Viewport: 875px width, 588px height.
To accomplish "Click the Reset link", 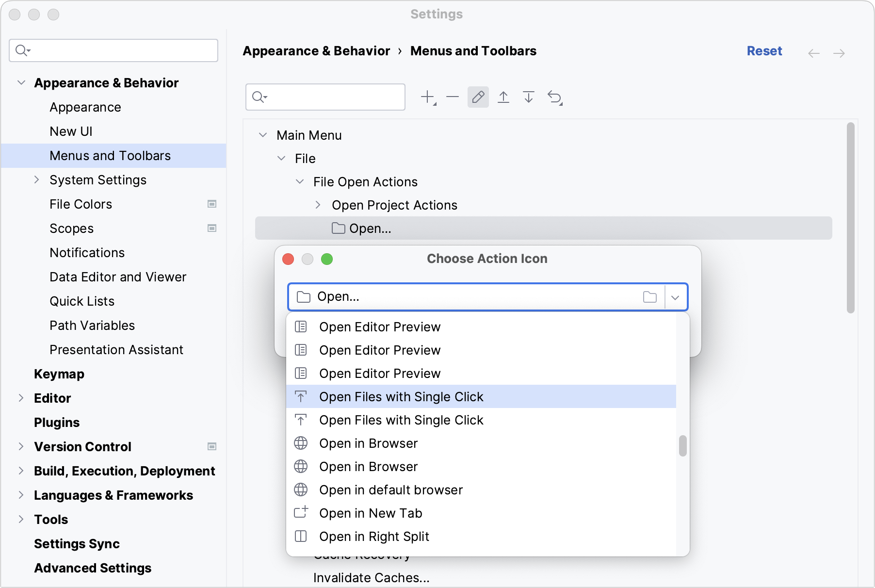I will tap(764, 51).
